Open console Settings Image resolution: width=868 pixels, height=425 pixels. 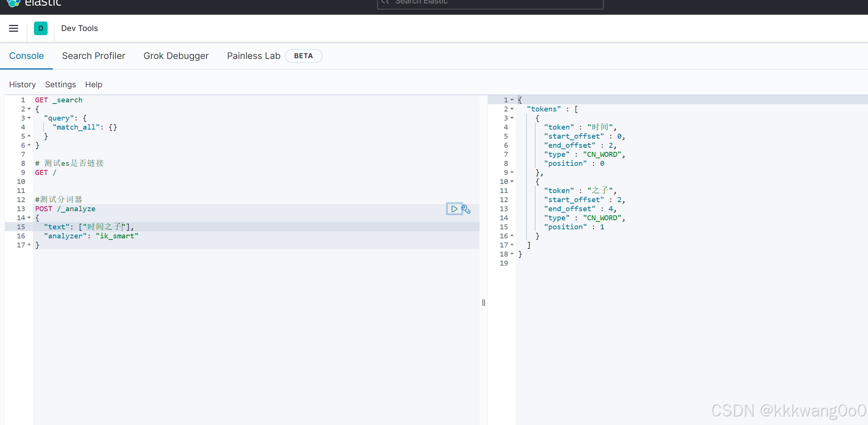pos(60,85)
